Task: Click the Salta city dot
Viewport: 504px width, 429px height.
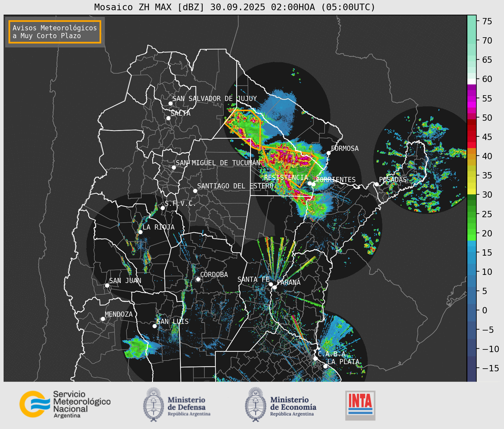Action: coord(169,118)
